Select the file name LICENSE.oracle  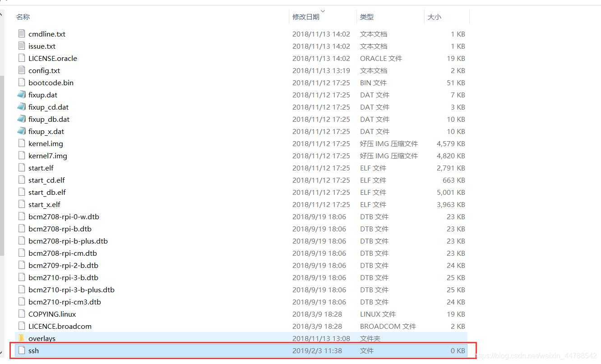(x=53, y=58)
